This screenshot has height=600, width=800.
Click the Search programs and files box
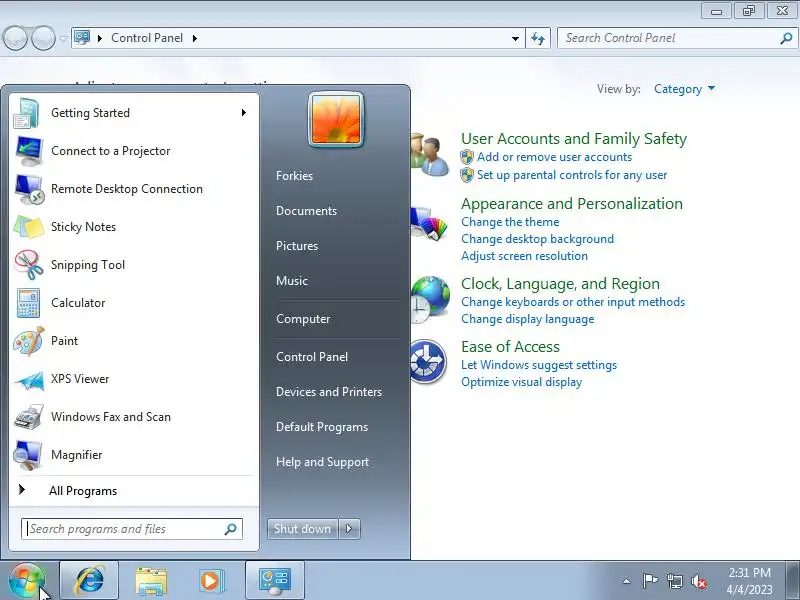(x=132, y=529)
